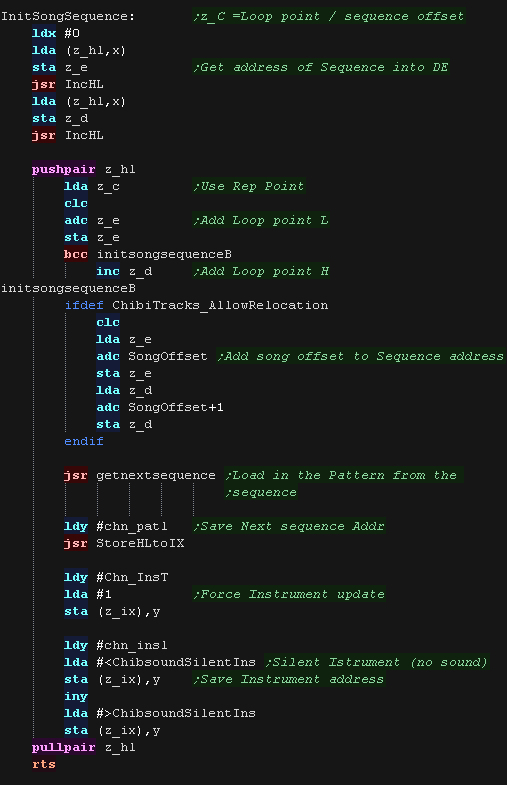This screenshot has width=507, height=785.
Task: Click the iny instruction
Action: tap(76, 696)
